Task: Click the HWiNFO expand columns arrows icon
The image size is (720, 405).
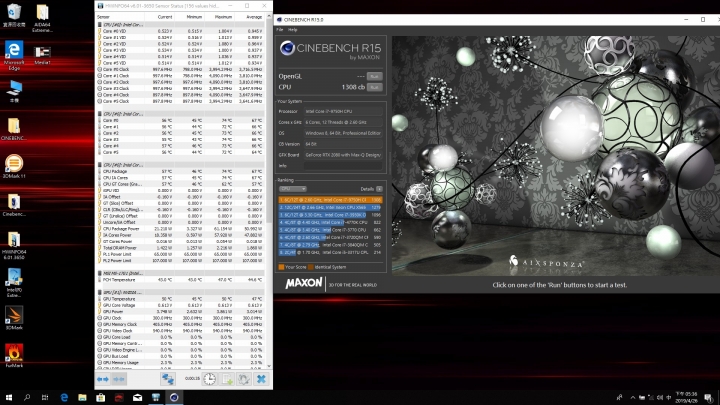Action: [x=103, y=379]
